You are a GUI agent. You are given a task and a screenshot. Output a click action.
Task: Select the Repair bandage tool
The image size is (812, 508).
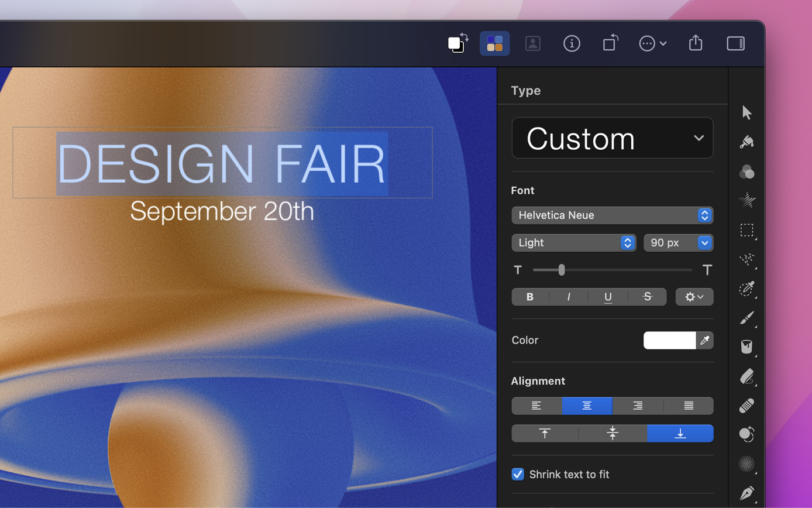tap(746, 405)
